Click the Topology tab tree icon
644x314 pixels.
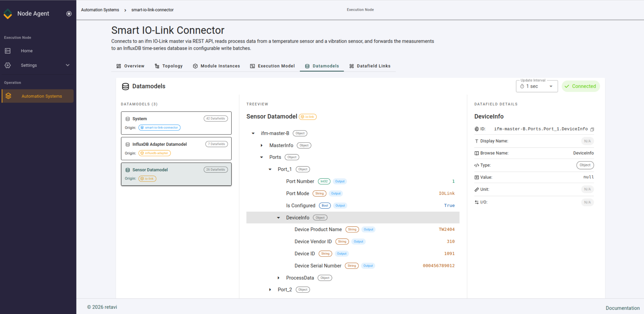(x=157, y=66)
